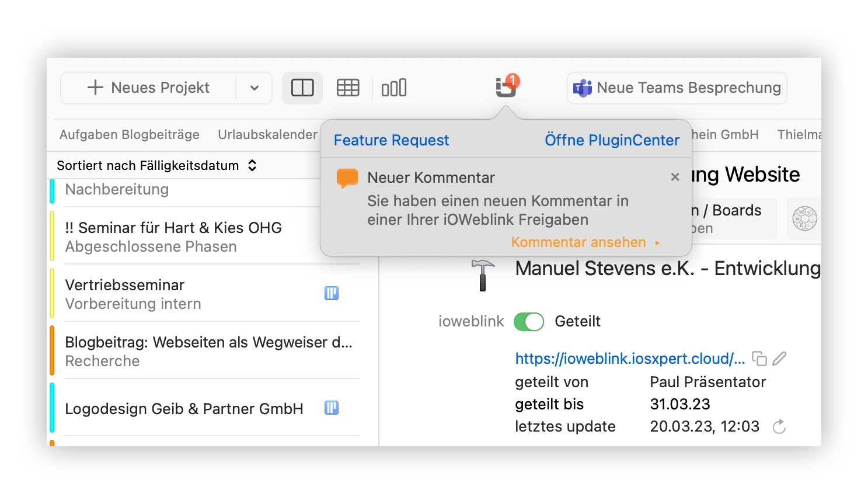Viewport: 868px width, 504px height.
Task: Switch to split column view
Action: coord(302,88)
